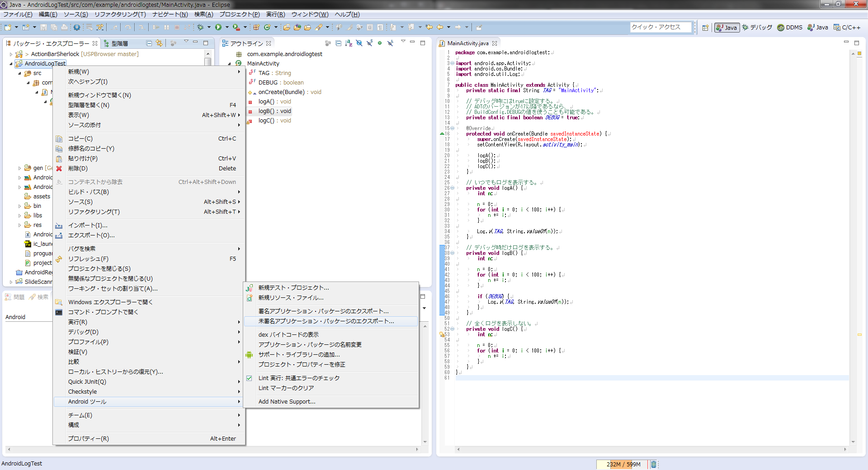Click the Pin Editor toolbar icon
Screen dimensions: 868x470
(x=479, y=27)
